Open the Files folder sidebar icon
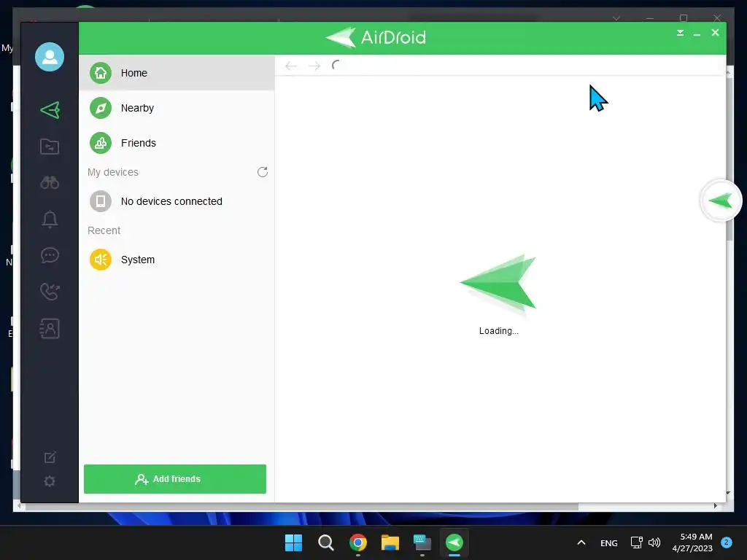The height and width of the screenshot is (560, 747). (x=50, y=146)
